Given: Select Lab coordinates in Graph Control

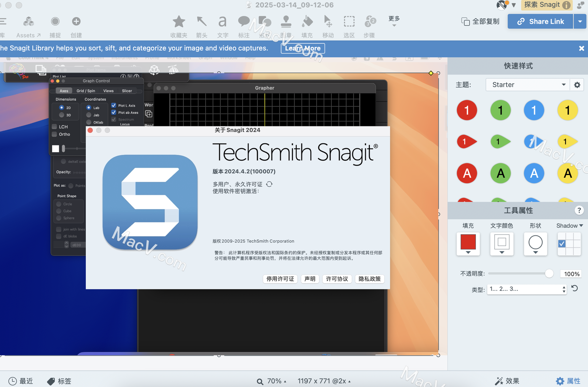Looking at the screenshot, I should coord(89,107).
